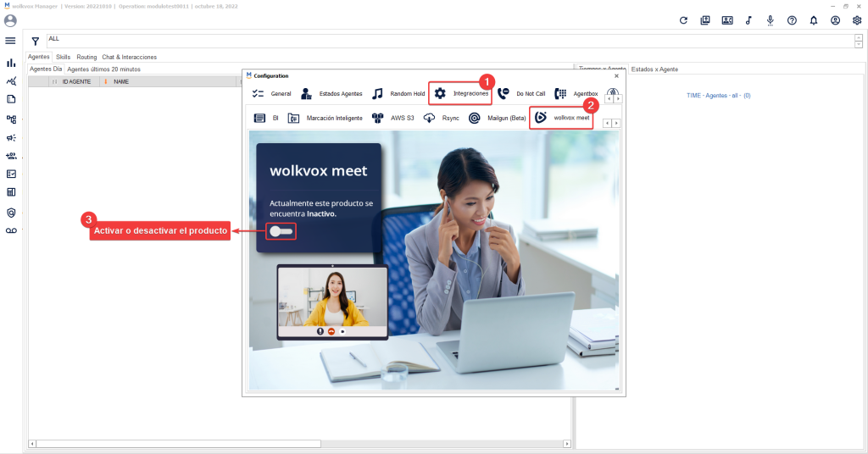This screenshot has width=868, height=454.
Task: Open the hamburger menu in the sidebar
Action: click(x=10, y=41)
